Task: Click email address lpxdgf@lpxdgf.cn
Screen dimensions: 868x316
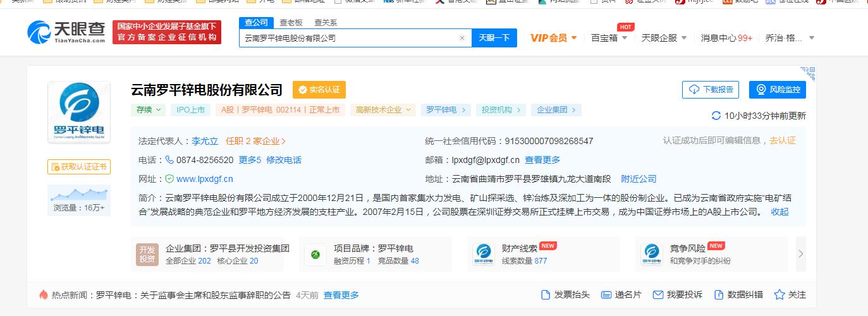Action: coord(486,160)
